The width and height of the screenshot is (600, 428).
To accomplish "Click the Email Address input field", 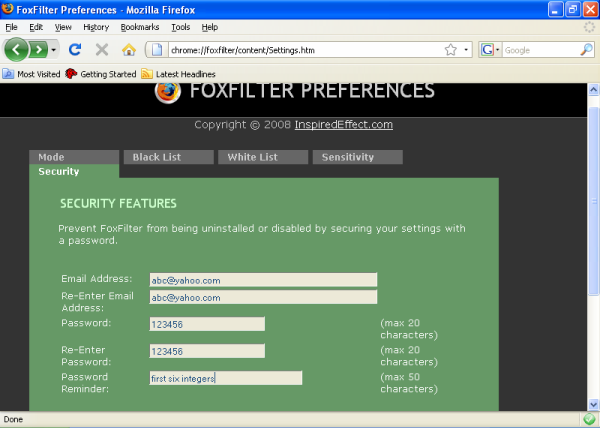I will tap(263, 280).
